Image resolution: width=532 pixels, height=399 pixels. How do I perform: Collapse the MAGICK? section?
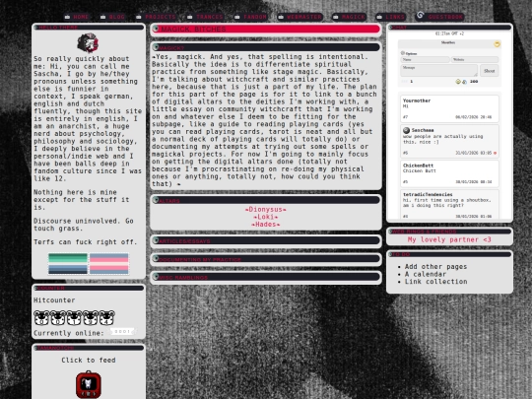point(156,47)
